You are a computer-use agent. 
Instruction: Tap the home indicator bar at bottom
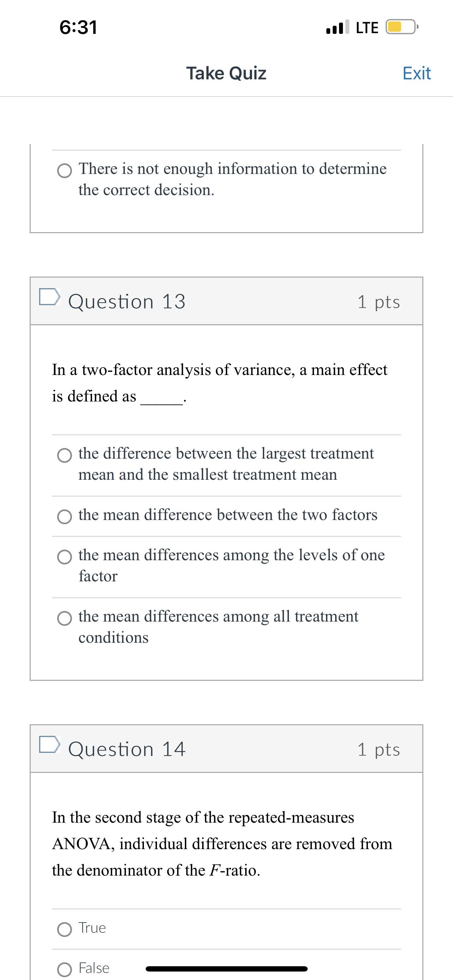[226, 968]
